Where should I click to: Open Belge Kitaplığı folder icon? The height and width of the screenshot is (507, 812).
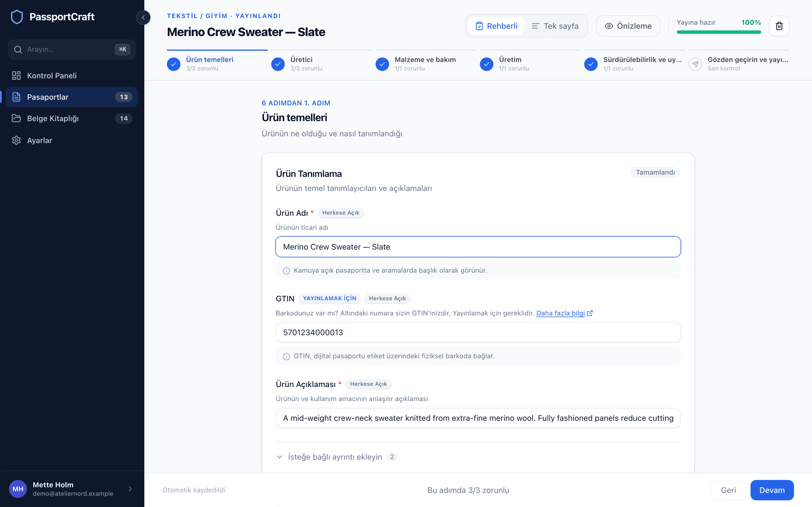[x=16, y=118]
